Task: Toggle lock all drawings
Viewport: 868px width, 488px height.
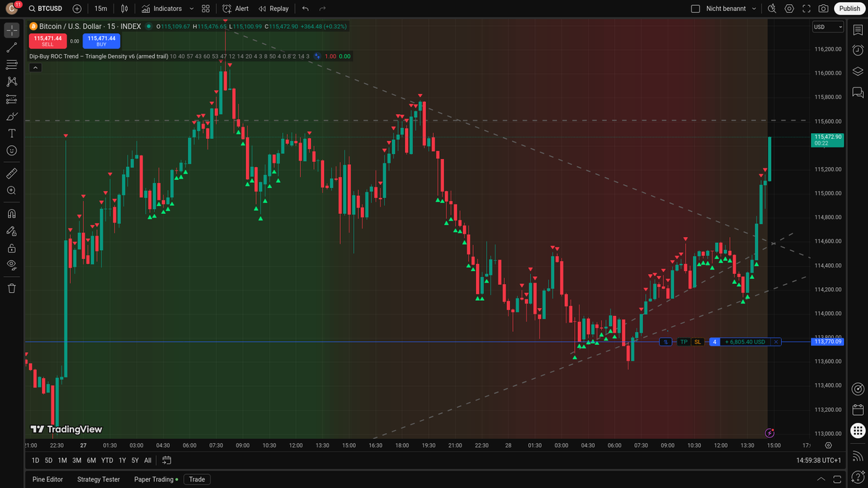Action: pyautogui.click(x=12, y=248)
